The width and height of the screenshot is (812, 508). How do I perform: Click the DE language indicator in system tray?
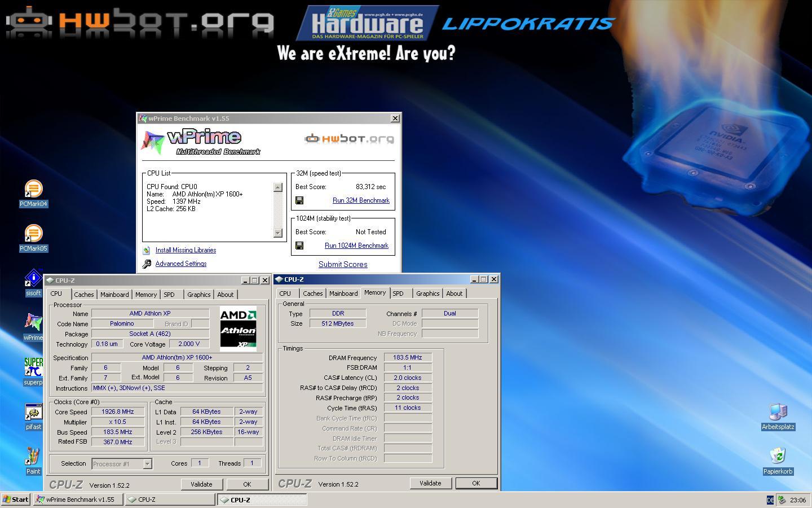pos(770,500)
